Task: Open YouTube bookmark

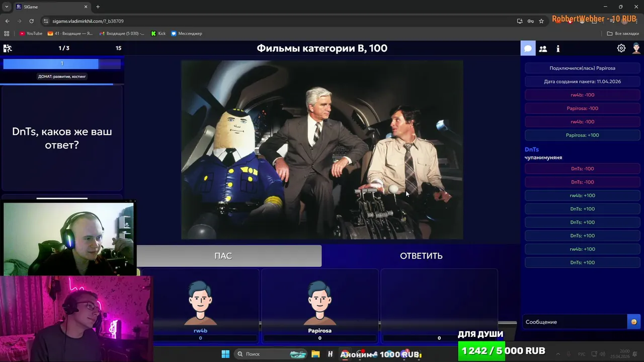Action: pyautogui.click(x=31, y=34)
